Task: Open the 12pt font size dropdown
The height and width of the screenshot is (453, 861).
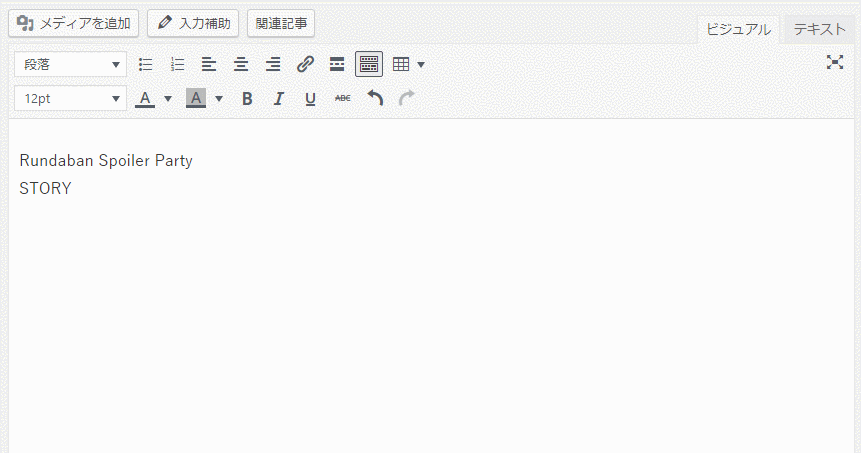Action: [70, 98]
